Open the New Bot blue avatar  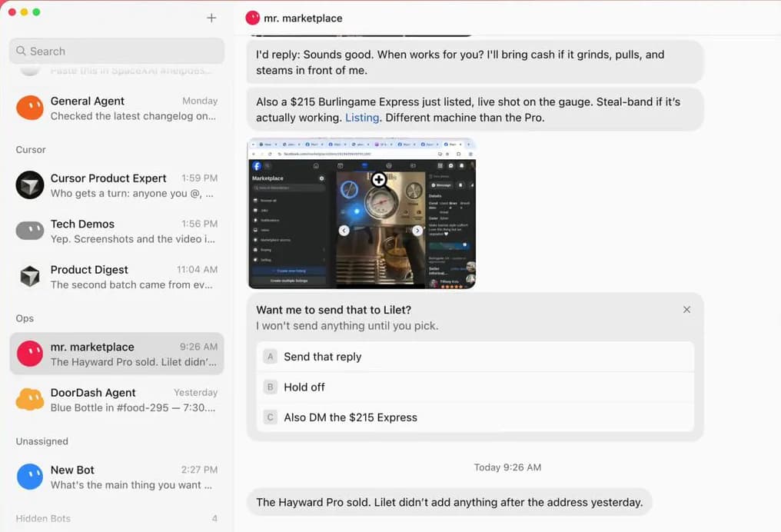[x=30, y=477]
